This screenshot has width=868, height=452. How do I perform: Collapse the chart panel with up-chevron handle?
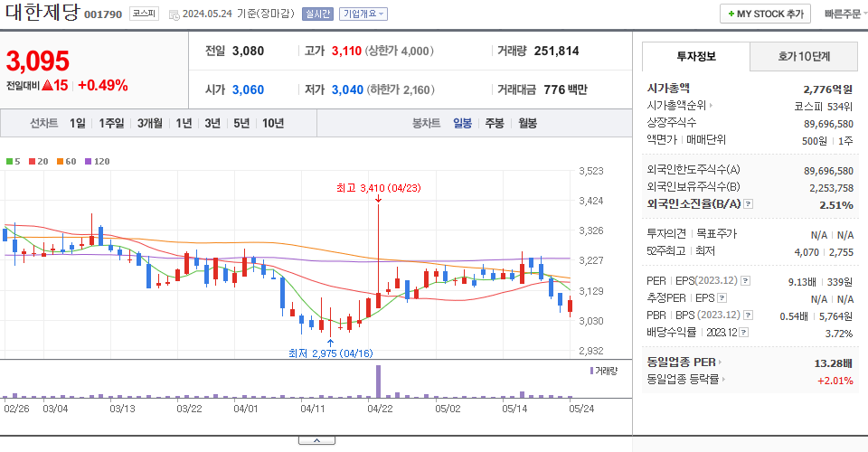pos(316,440)
